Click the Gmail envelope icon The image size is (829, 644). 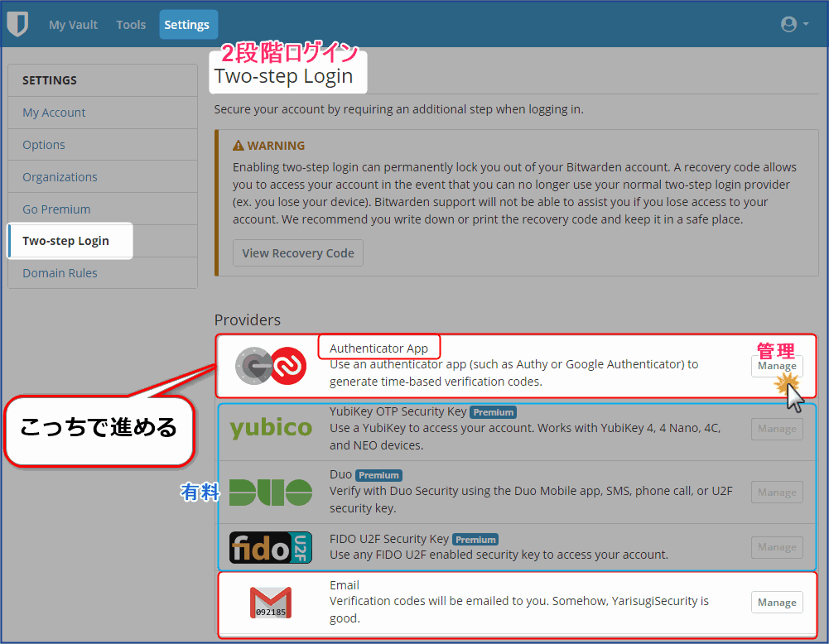(x=271, y=603)
